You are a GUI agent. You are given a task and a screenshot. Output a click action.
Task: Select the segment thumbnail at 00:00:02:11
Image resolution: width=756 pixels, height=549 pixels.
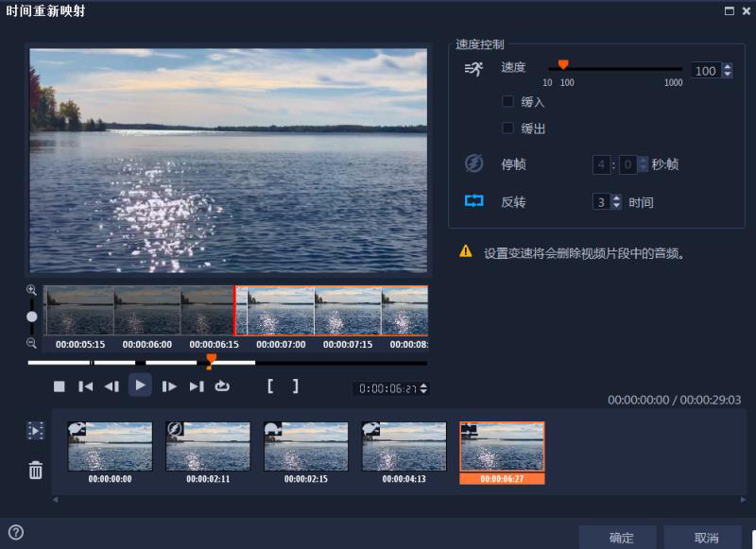[x=208, y=446]
